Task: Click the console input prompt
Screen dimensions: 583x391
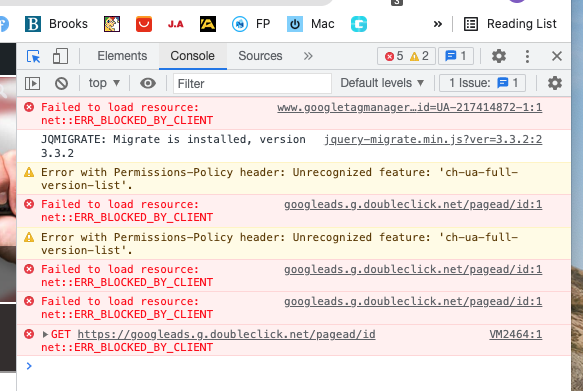Action: (x=294, y=366)
